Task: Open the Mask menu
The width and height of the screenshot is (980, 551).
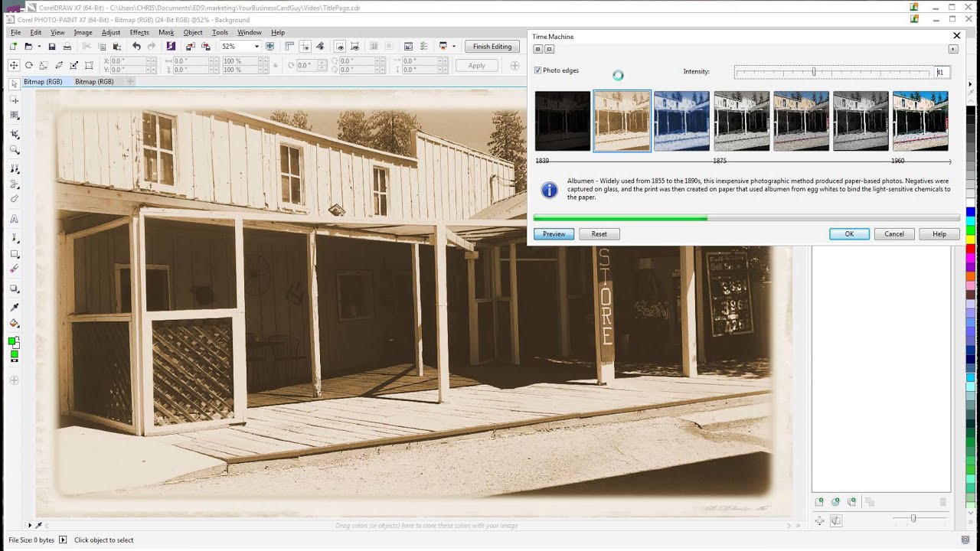Action: pos(166,33)
